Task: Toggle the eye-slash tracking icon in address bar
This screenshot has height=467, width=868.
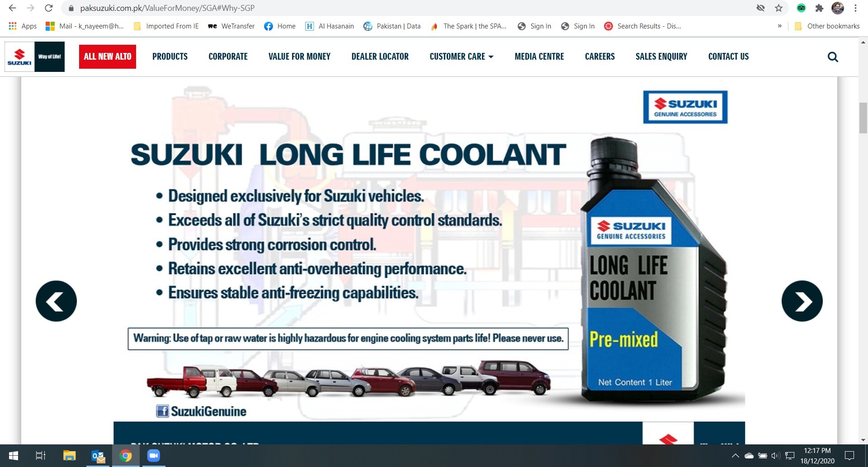Action: (x=760, y=8)
